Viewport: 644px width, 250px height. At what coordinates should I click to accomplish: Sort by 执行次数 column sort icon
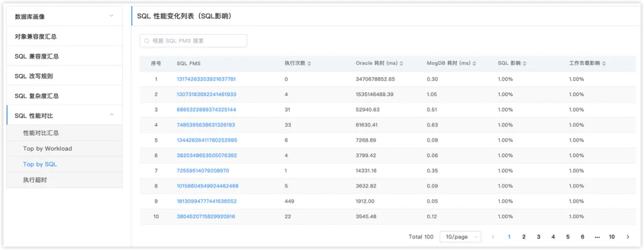pos(309,63)
